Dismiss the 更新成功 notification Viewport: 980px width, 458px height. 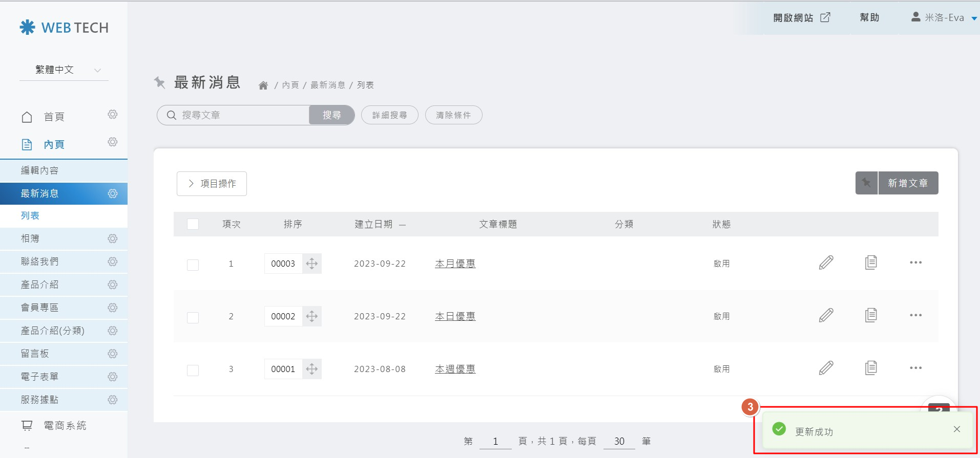coord(956,429)
